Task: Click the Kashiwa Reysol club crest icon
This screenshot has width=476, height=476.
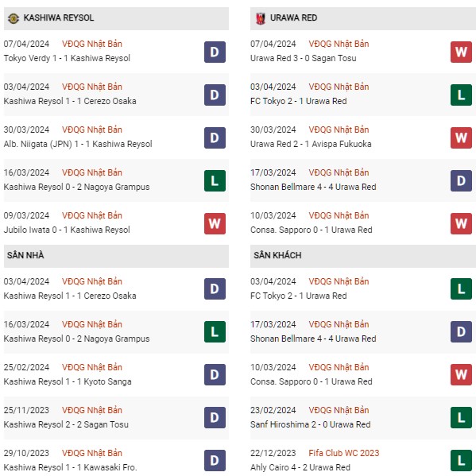Action: pyautogui.click(x=14, y=18)
